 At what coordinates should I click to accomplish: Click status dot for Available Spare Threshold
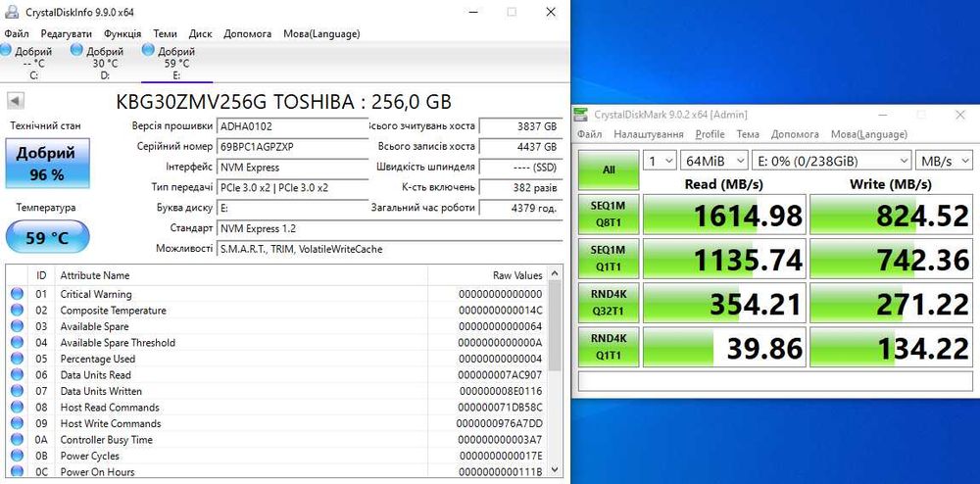click(17, 342)
